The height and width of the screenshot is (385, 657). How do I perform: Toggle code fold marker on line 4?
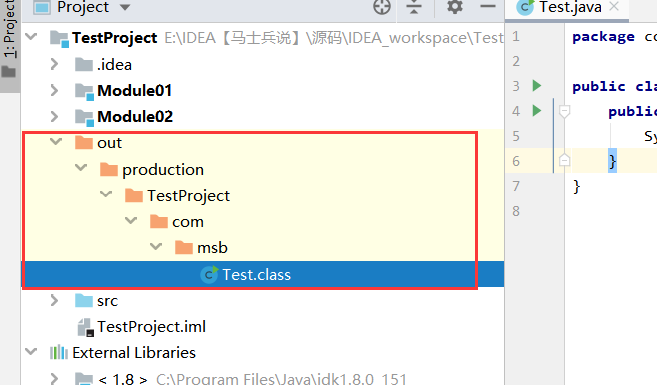[564, 111]
